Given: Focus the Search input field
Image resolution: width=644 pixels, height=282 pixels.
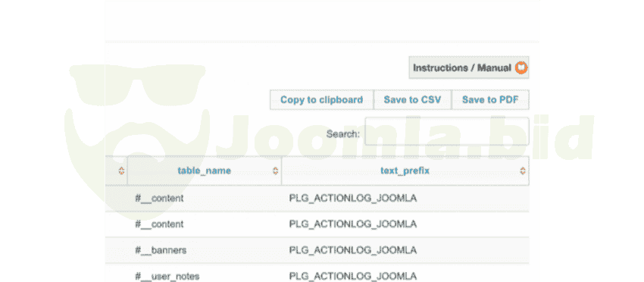Looking at the screenshot, I should (447, 132).
